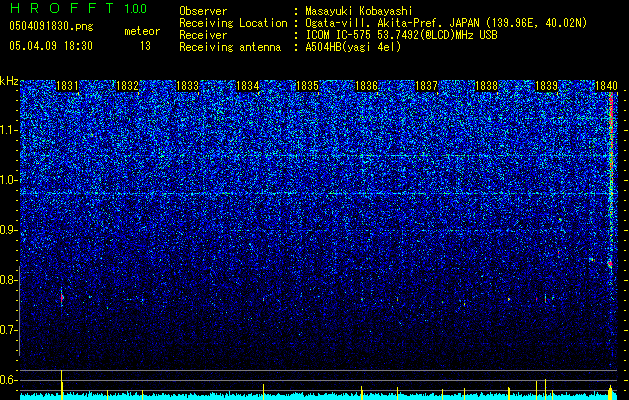This screenshot has height=400, width=629.
Task: Click the 1839 time marker
Action: (546, 86)
